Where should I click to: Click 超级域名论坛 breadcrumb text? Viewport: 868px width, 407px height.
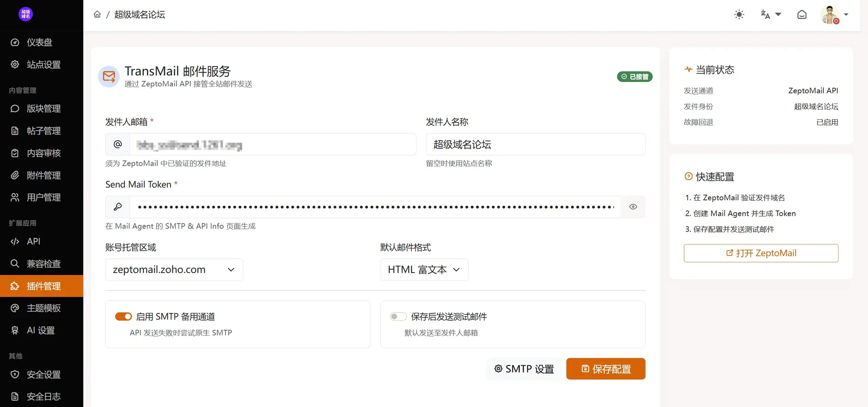(140, 14)
